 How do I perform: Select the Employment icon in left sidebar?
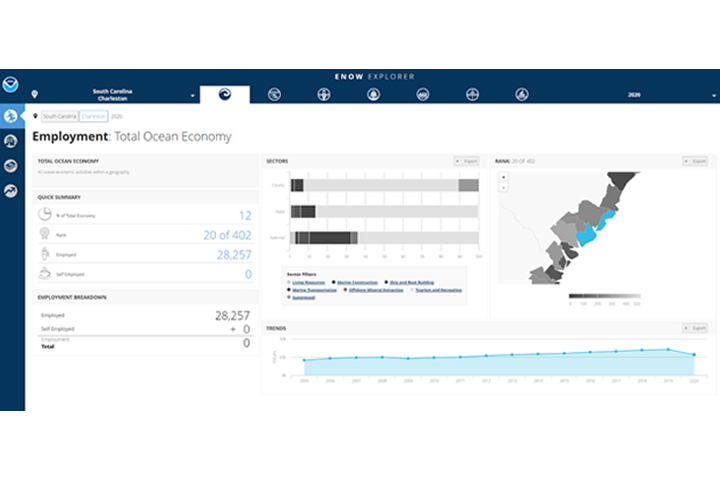[11, 116]
